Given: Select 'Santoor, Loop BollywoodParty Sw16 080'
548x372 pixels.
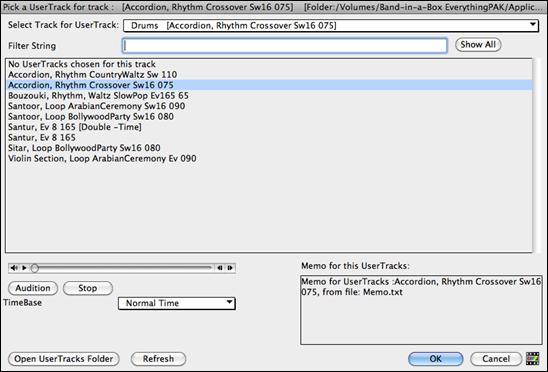Looking at the screenshot, I should (269, 117).
